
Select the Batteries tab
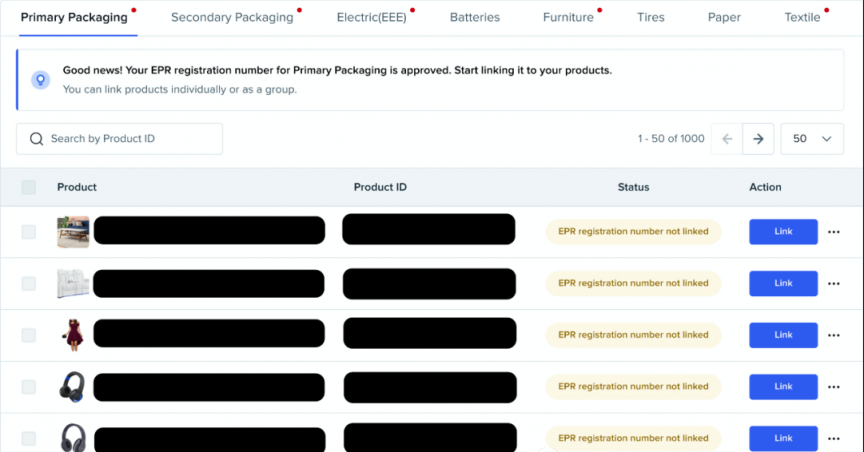(475, 17)
